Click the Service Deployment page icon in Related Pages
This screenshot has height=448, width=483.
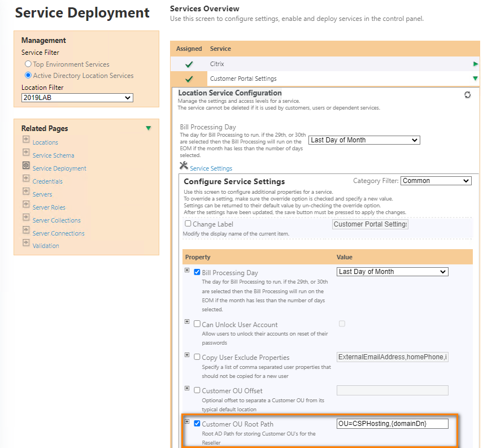coord(26,166)
